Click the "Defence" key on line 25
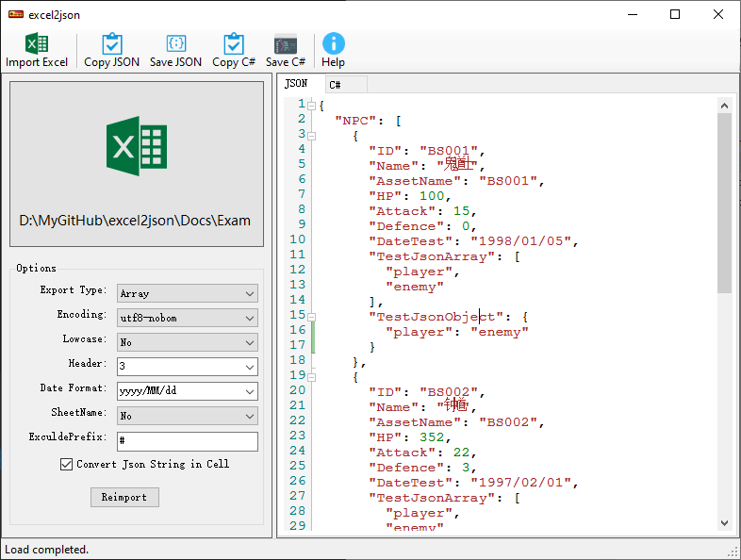This screenshot has width=741, height=560. [406, 468]
